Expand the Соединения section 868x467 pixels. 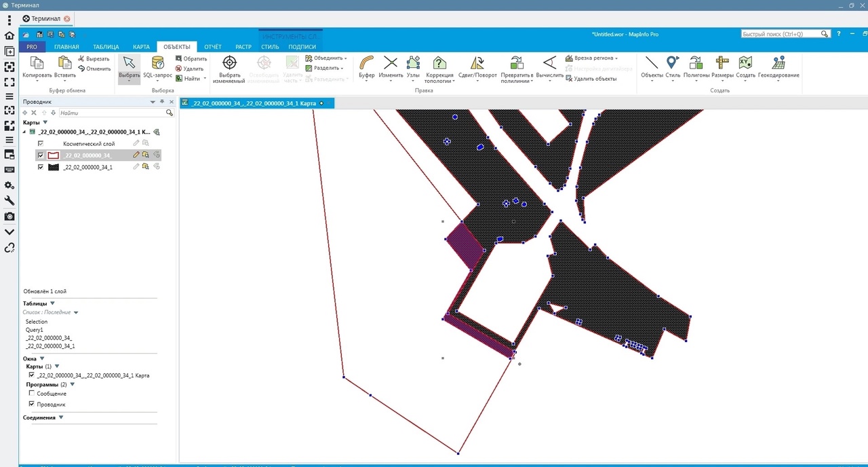(61, 417)
